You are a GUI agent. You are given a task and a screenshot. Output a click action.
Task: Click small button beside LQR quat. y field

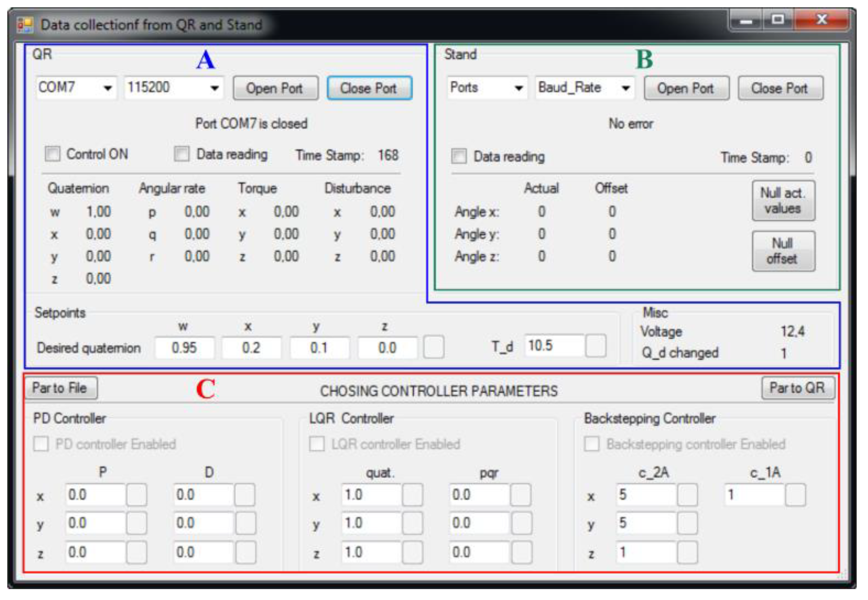pos(412,523)
